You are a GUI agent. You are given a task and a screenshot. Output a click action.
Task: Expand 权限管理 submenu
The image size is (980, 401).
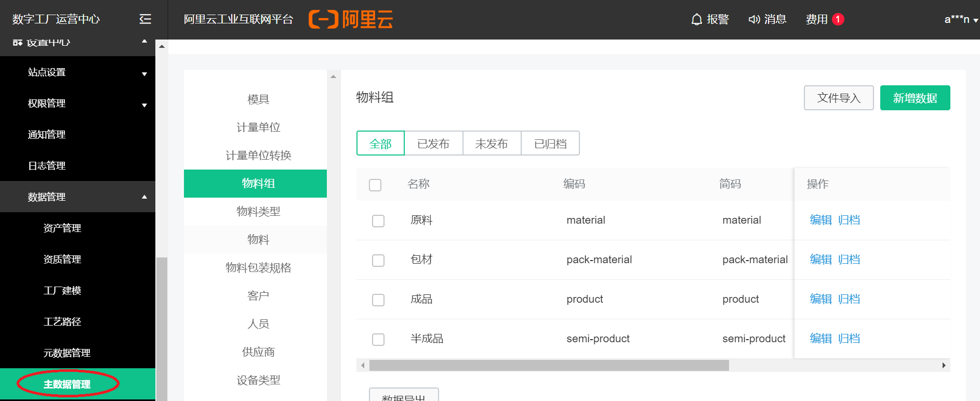(x=144, y=105)
